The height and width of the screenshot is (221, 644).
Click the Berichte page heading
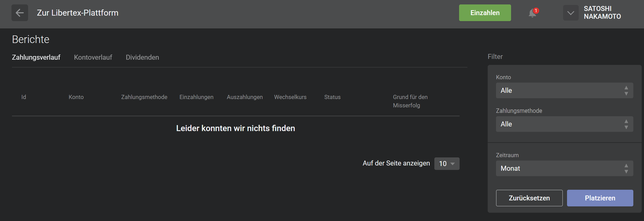pyautogui.click(x=31, y=39)
